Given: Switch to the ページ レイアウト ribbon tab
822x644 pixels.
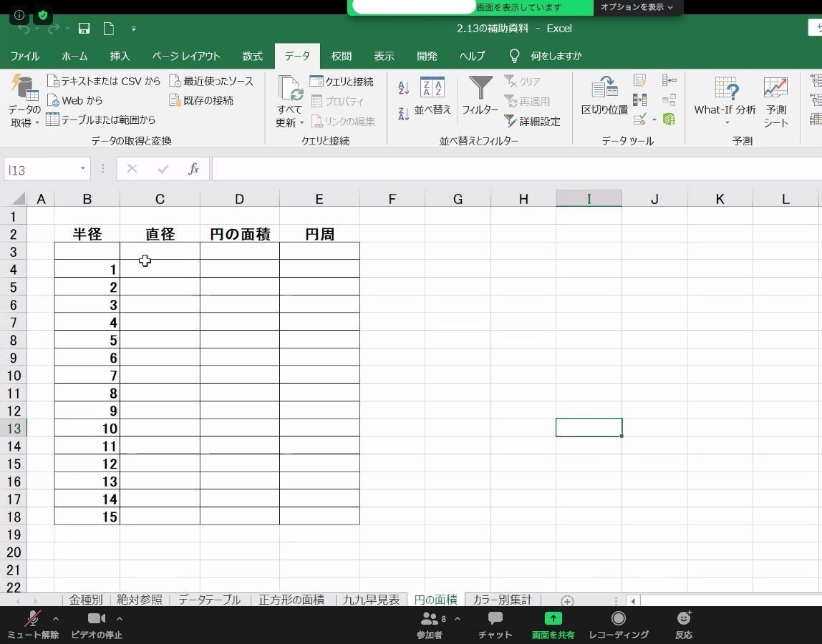Looking at the screenshot, I should pyautogui.click(x=185, y=56).
